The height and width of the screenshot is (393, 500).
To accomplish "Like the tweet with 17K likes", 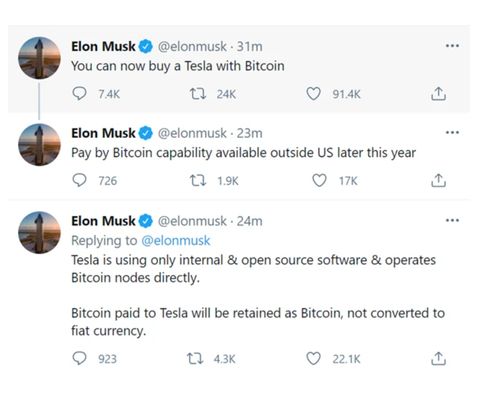I will tap(319, 181).
